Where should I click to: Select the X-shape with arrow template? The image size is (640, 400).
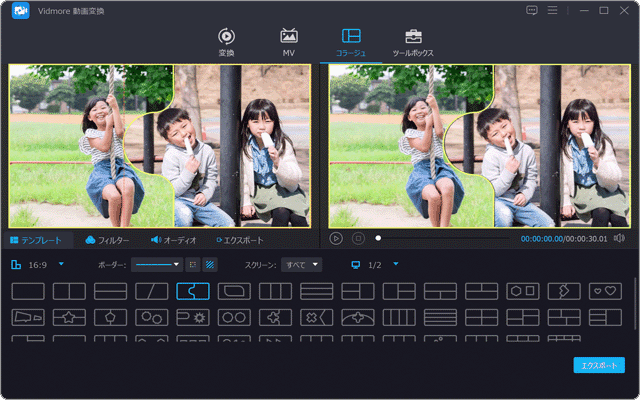click(317, 317)
